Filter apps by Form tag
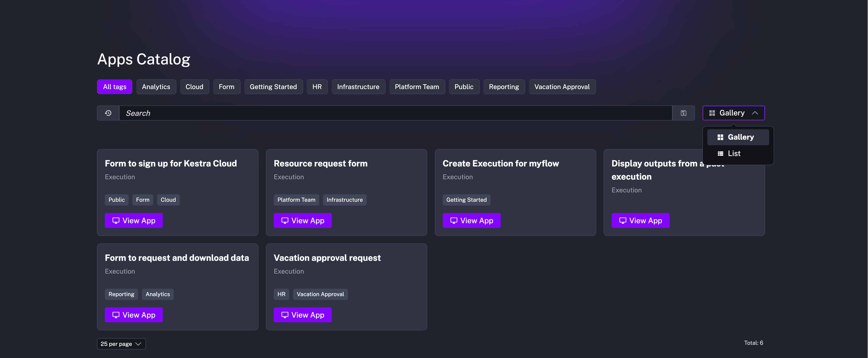Screen dimensions: 868x358 (x=226, y=87)
